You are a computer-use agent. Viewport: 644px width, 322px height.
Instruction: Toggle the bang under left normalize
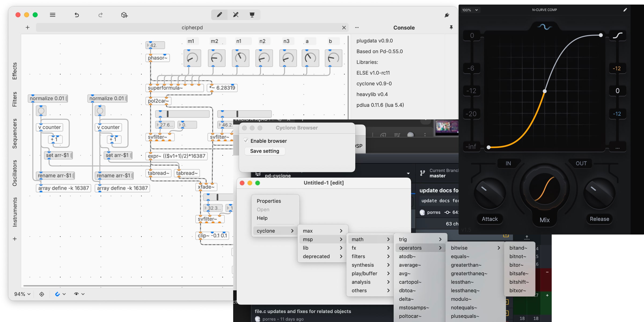[x=41, y=111]
